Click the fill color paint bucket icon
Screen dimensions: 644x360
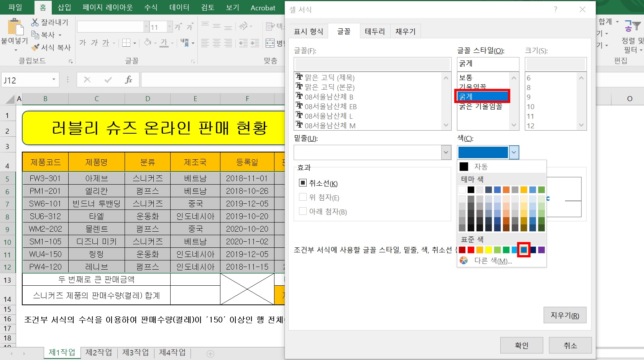click(148, 43)
